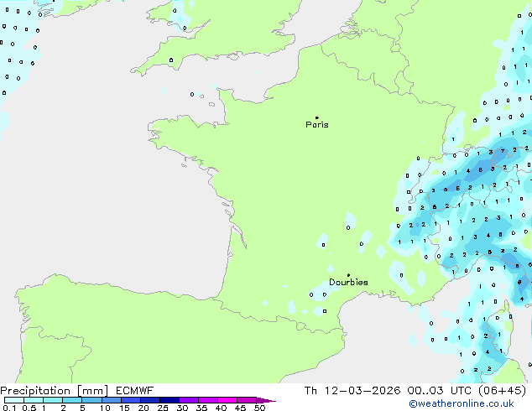Select the 15–20 mm legend swatch
The height and width of the screenshot is (411, 532).
(130, 400)
